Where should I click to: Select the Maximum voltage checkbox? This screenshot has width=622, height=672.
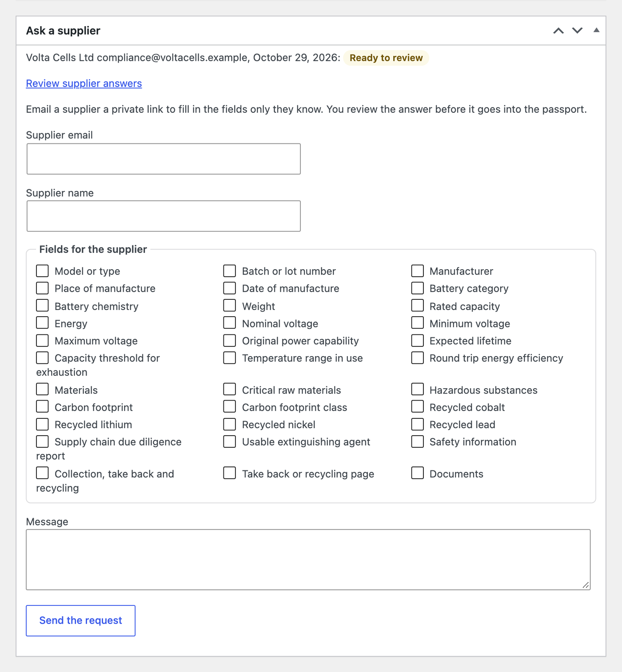coord(42,341)
